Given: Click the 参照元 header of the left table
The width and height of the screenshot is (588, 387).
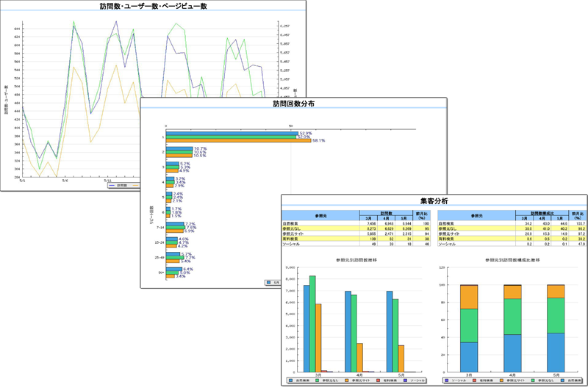Looking at the screenshot, I should click(320, 215).
